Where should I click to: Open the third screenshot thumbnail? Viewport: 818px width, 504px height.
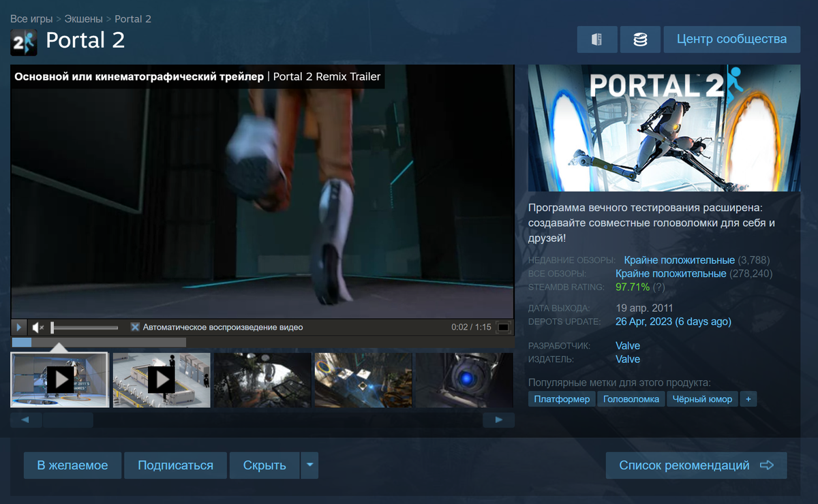[262, 379]
